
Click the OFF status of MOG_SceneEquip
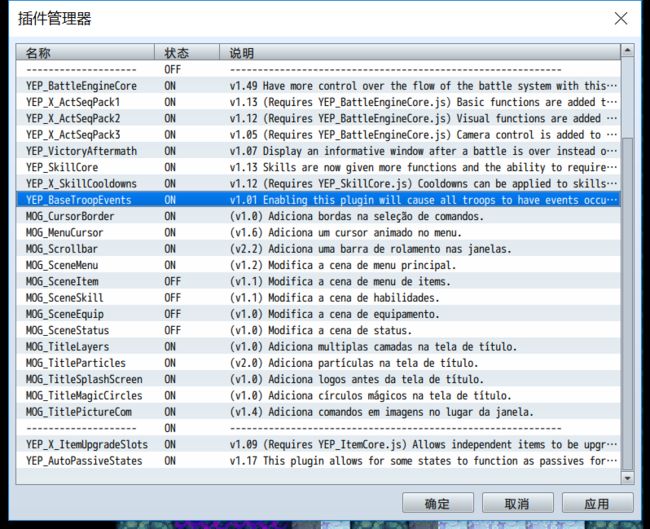point(172,314)
